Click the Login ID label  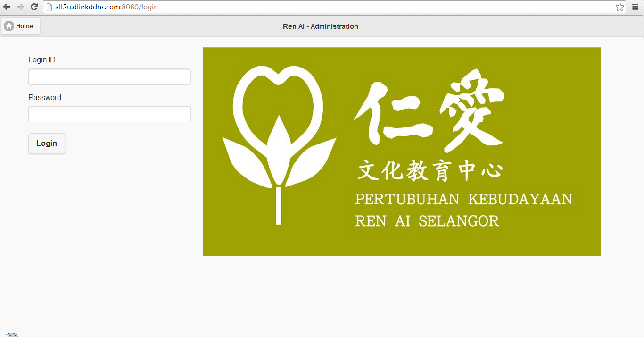41,59
